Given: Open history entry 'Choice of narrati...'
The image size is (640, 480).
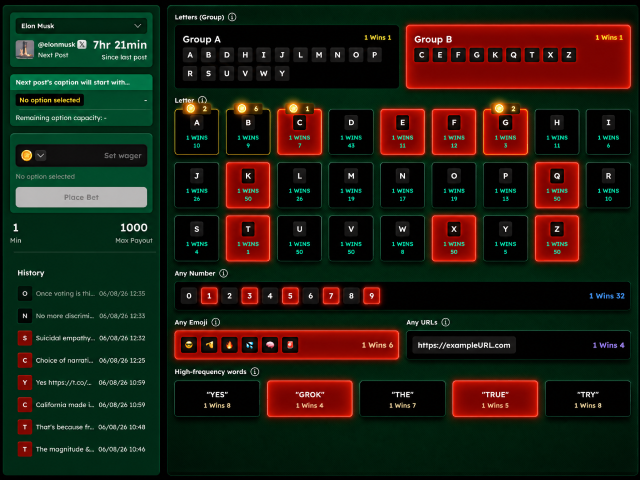Looking at the screenshot, I should point(81,360).
